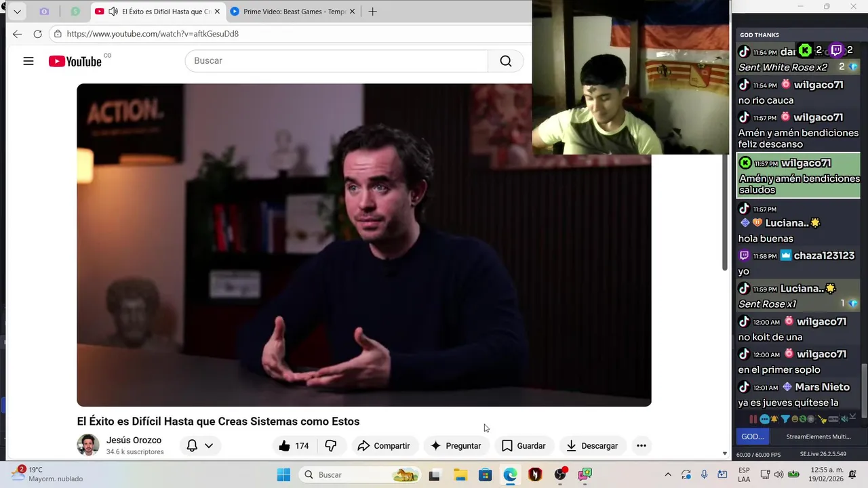The width and height of the screenshot is (868, 488).
Task: View site information lock icon
Action: pos(58,34)
